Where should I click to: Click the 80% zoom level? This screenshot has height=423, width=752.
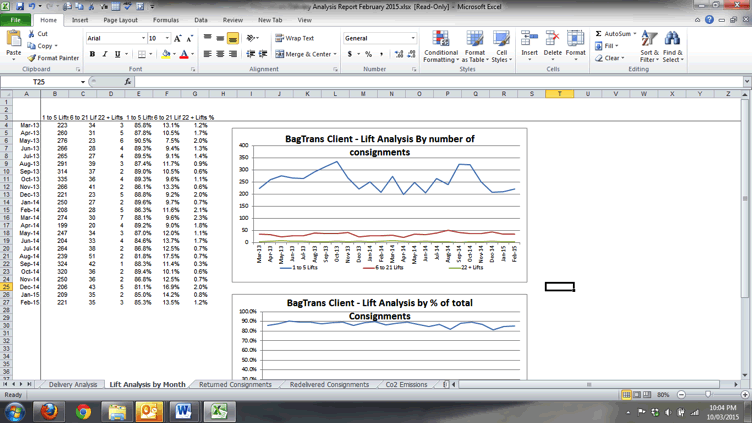[x=663, y=395]
